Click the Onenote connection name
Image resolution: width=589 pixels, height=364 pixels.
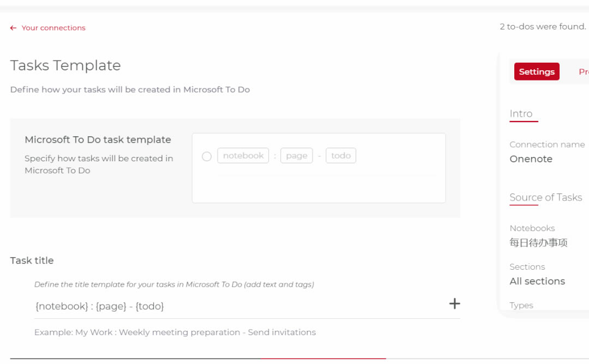click(x=531, y=159)
